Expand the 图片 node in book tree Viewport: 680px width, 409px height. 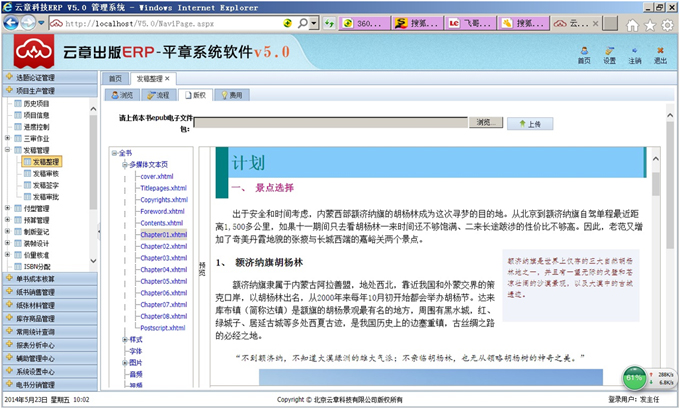coord(125,363)
